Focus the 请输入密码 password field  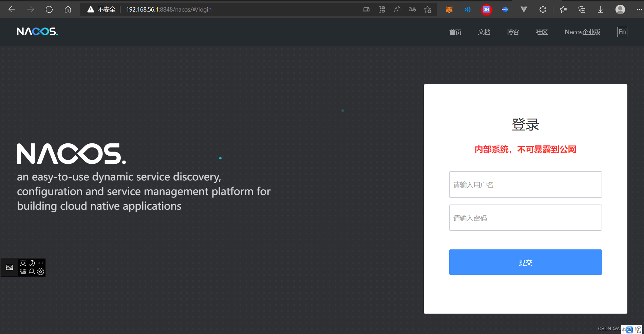pos(526,218)
